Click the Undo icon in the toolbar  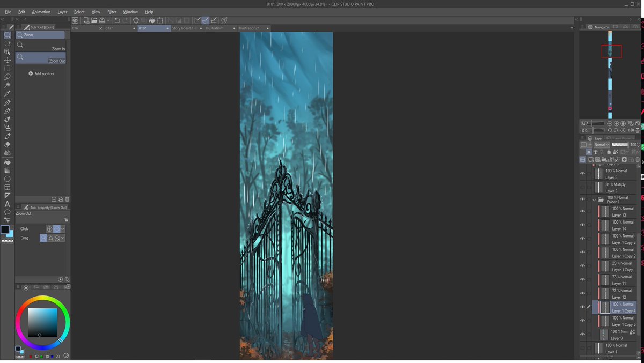(x=116, y=20)
